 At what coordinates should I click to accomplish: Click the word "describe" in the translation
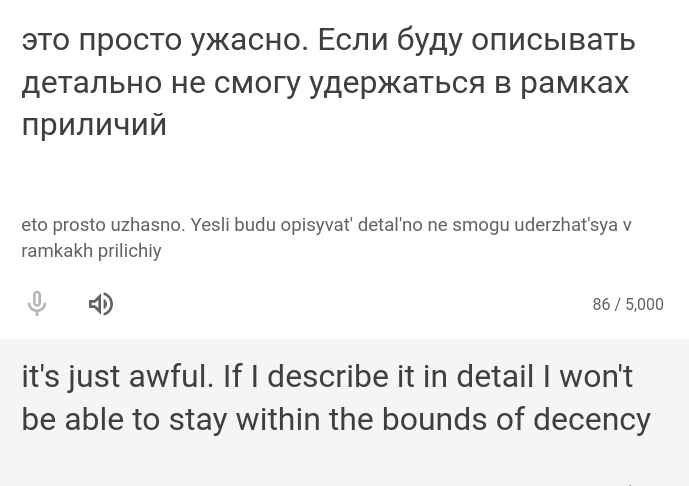pos(328,377)
